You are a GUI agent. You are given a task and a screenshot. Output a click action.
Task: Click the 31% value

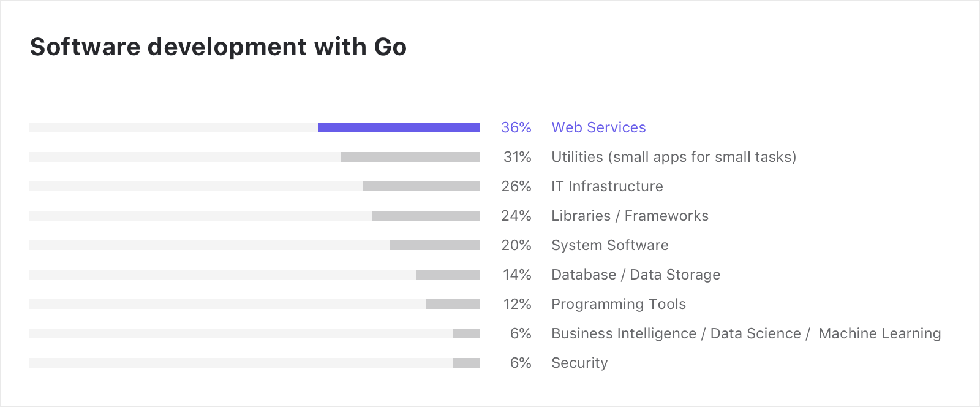[x=518, y=157]
